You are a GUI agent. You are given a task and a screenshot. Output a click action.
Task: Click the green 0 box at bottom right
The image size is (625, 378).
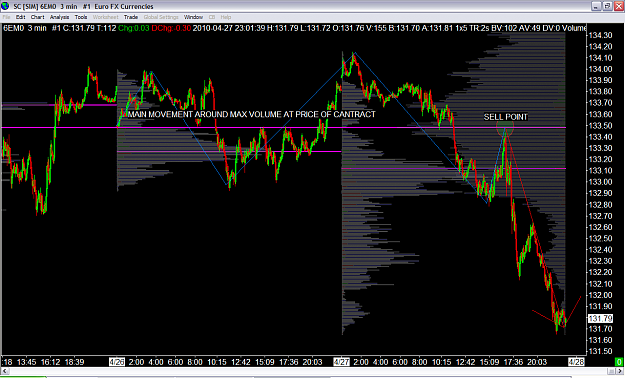[619, 362]
